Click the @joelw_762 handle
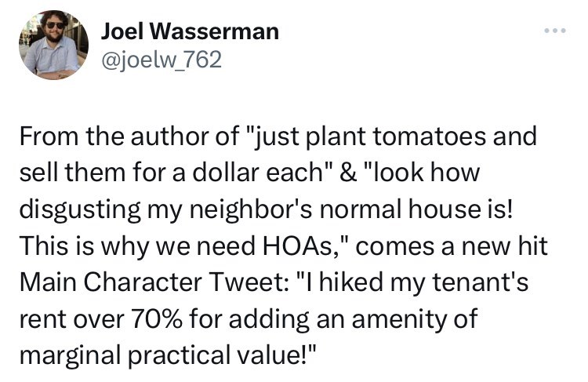Viewport: 588px width, 382px height. 162,60
